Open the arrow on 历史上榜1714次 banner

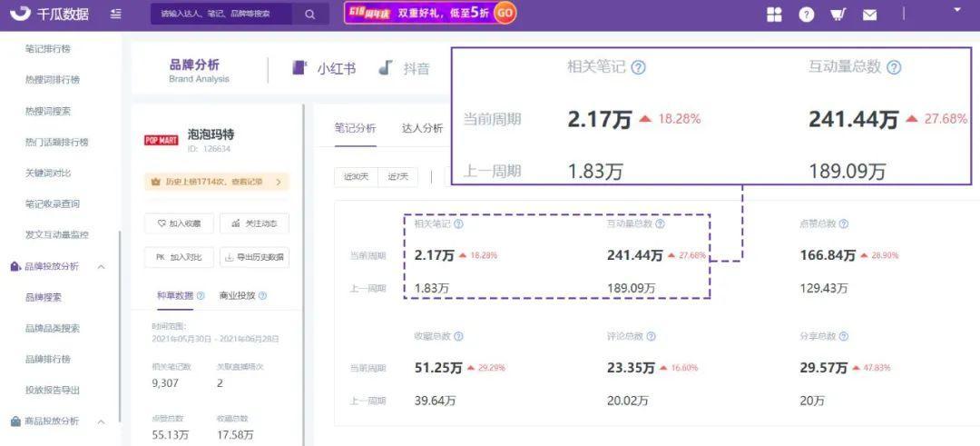tap(279, 182)
